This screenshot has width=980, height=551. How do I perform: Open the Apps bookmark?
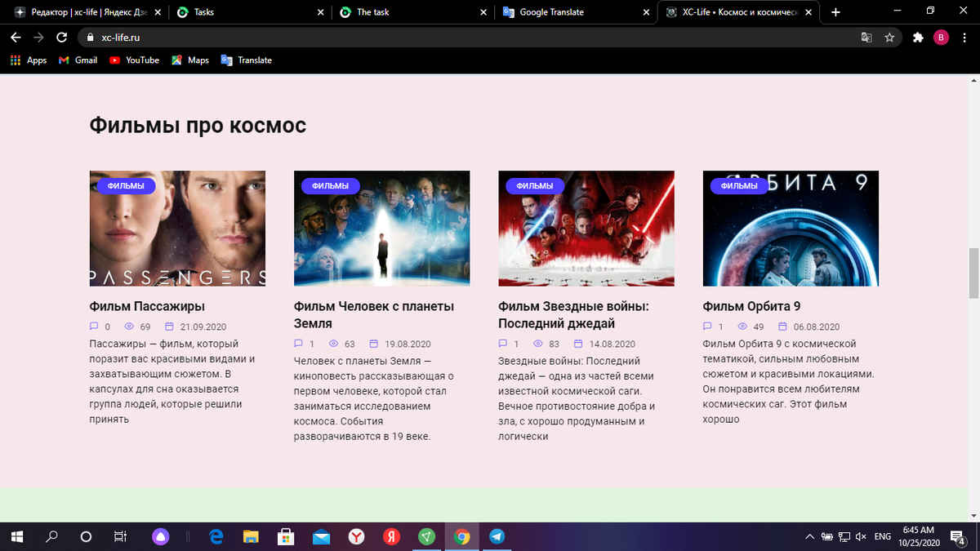29,60
